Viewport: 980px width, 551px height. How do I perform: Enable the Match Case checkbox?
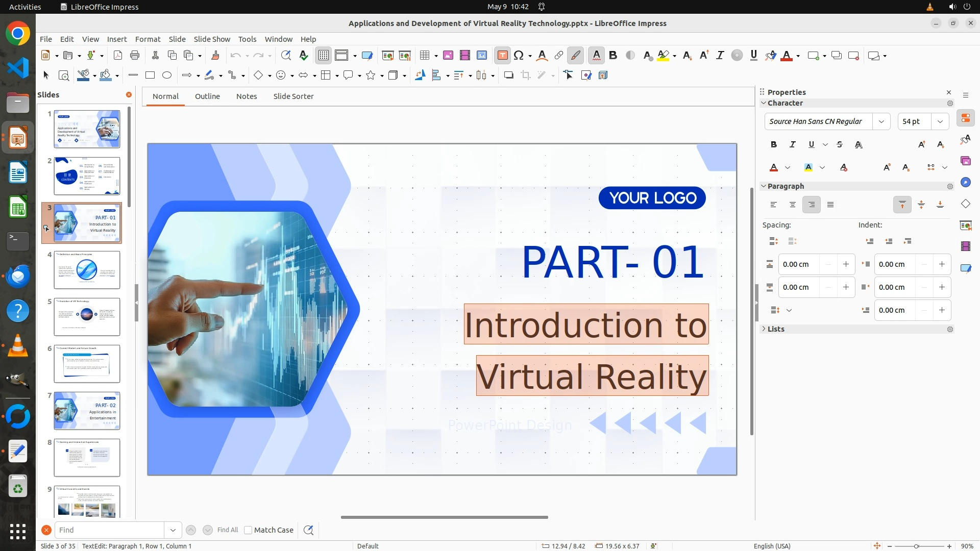[248, 530]
